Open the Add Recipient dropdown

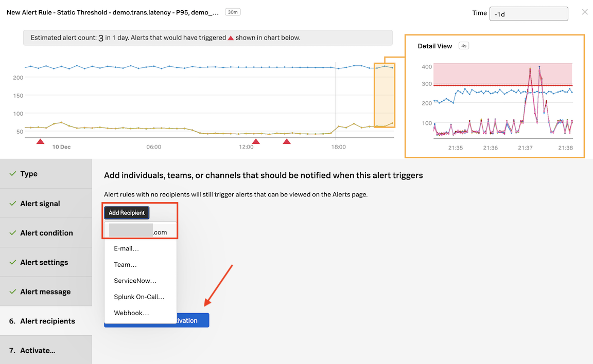pos(127,213)
